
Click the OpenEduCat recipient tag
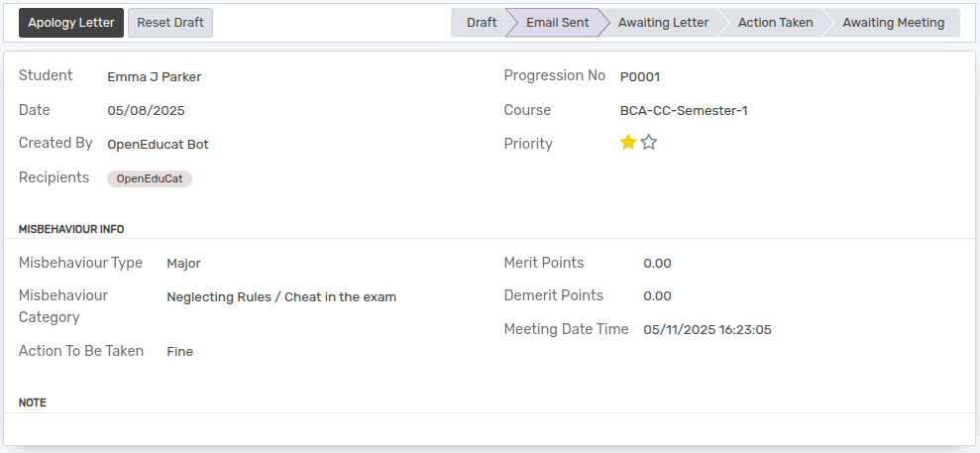150,178
